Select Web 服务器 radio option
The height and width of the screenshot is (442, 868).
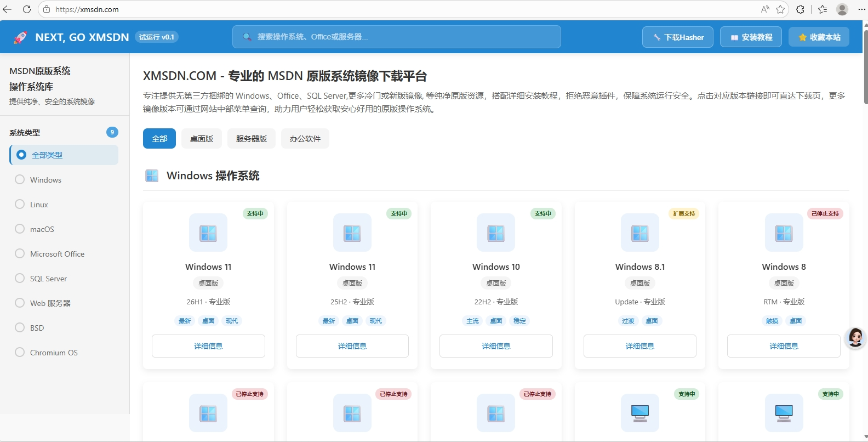tap(20, 303)
